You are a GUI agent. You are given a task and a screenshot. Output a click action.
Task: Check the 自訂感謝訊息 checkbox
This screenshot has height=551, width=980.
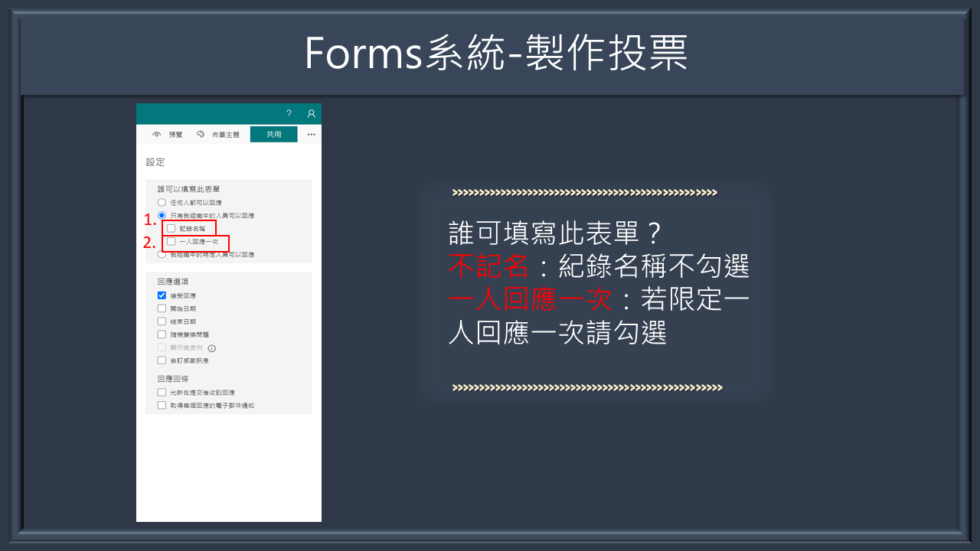coord(162,360)
